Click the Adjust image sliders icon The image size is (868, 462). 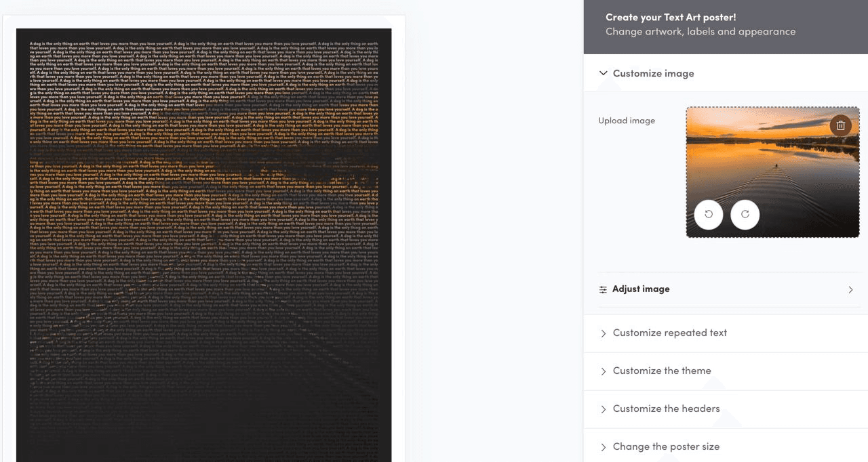603,290
